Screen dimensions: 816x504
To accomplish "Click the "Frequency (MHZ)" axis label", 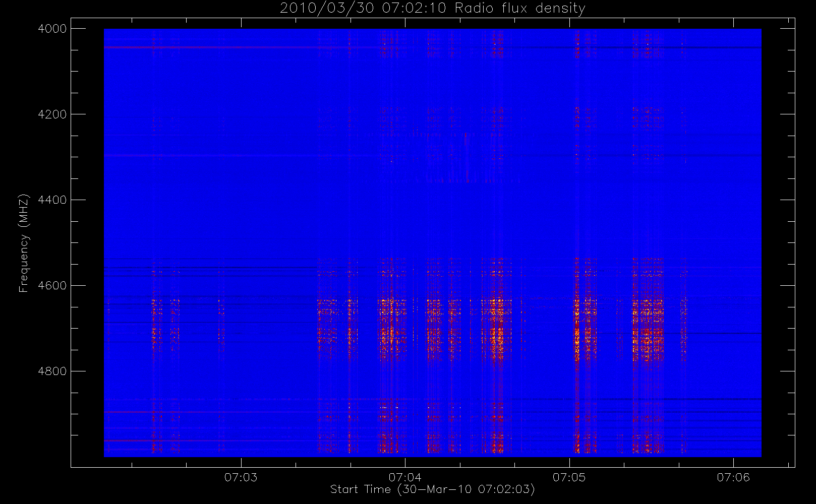I will coord(24,243).
